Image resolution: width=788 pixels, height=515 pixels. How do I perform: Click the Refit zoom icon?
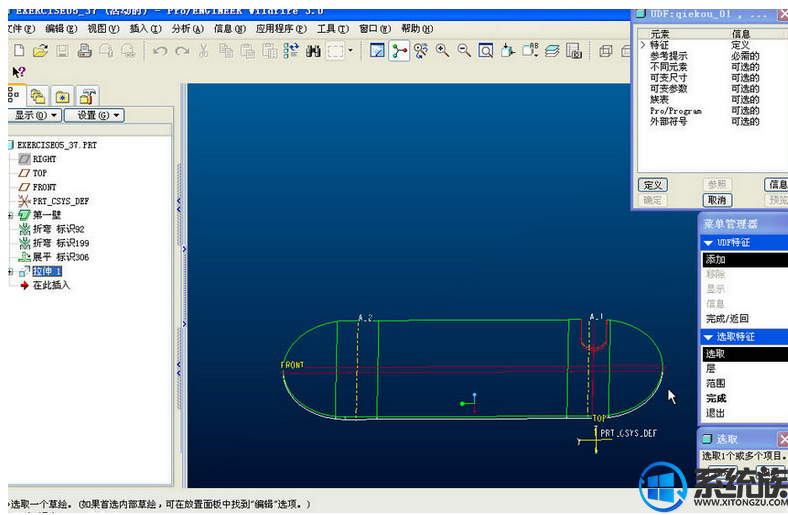[485, 51]
